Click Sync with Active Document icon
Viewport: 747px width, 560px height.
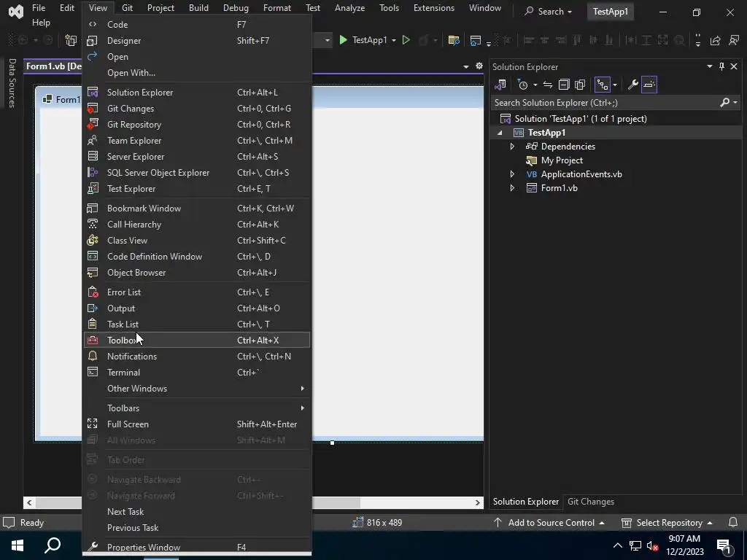click(548, 85)
